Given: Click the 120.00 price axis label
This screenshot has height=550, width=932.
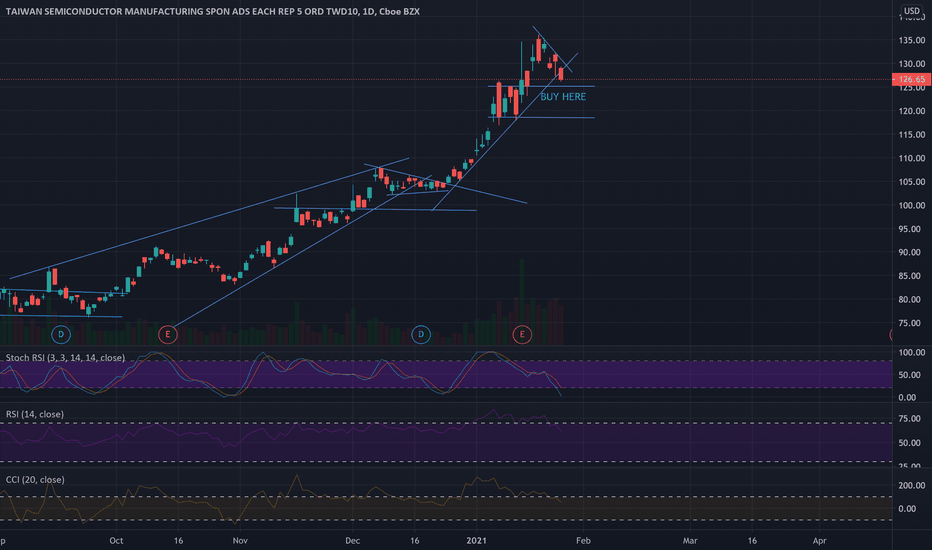Looking at the screenshot, I should (912, 111).
